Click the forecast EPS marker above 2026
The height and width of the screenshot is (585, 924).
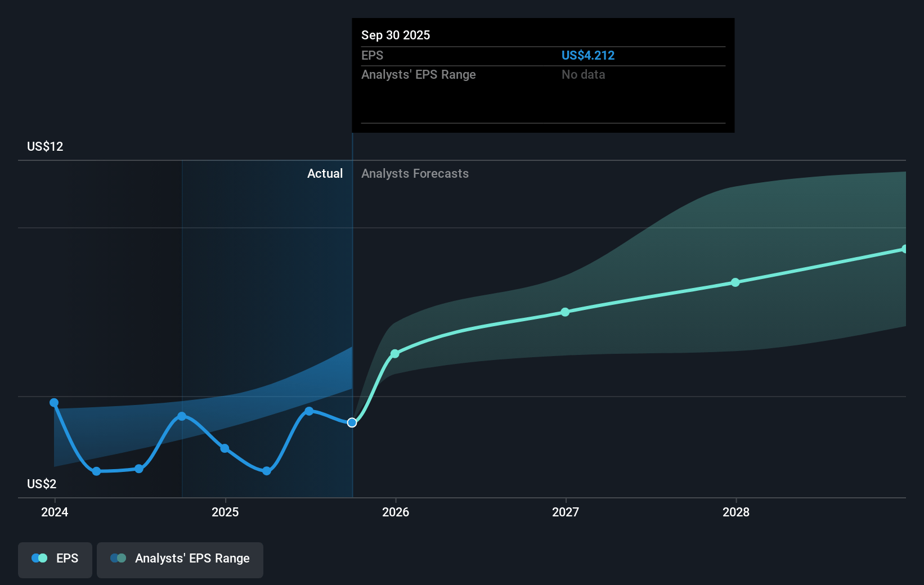pos(395,354)
